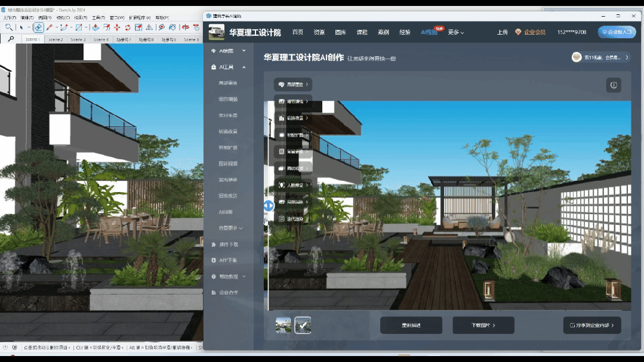Open 旧房改造 in the AI tools sidebar
This screenshot has width=644, height=362.
pos(228,196)
